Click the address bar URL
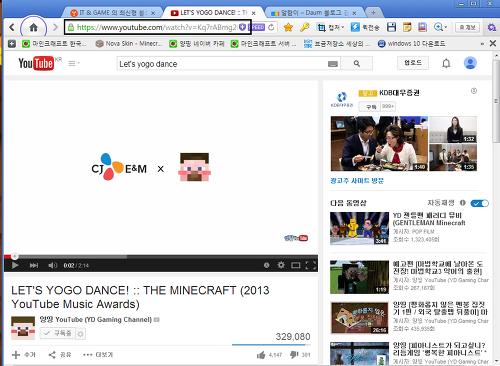500x366 pixels. 157,27
